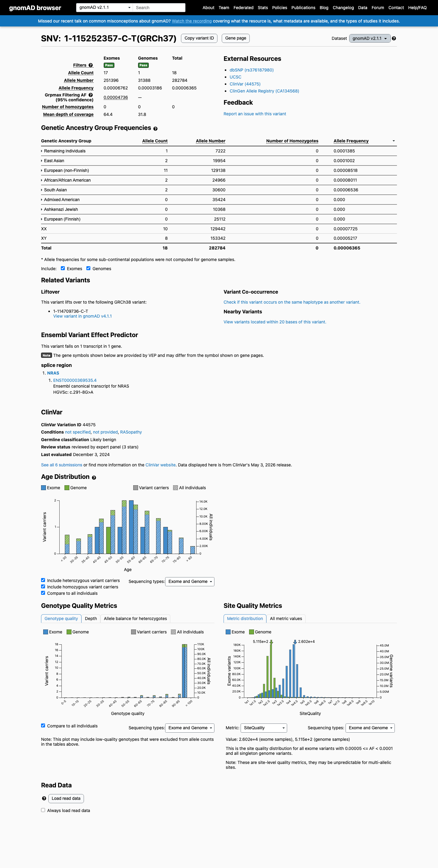Toggle the Genomes include checkbox
Screen dimensions: 438x868
click(88, 268)
